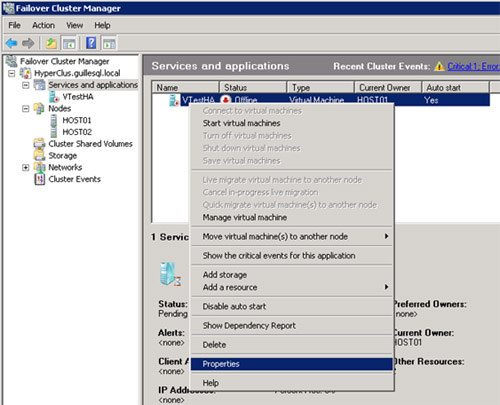The height and width of the screenshot is (405, 500).
Task: Sort by the Current Owner column header
Action: click(x=388, y=87)
